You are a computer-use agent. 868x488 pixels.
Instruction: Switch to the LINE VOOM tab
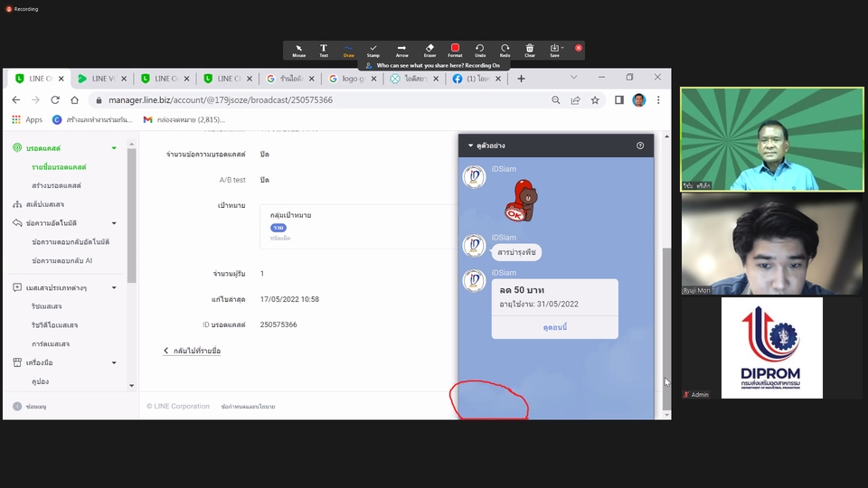point(102,79)
